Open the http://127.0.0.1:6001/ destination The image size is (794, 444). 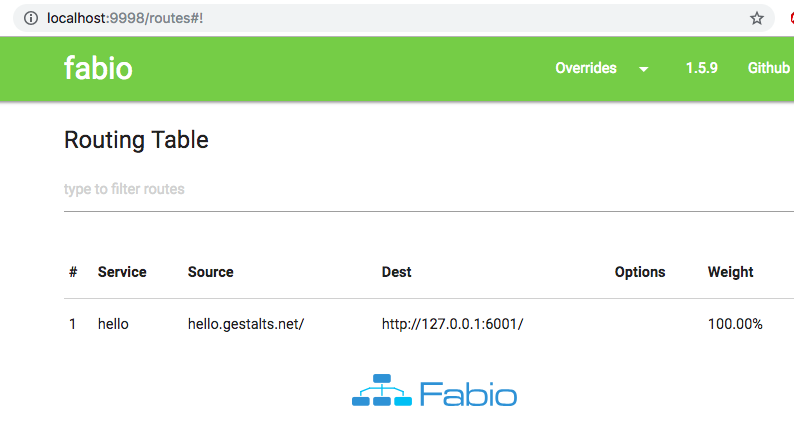453,324
